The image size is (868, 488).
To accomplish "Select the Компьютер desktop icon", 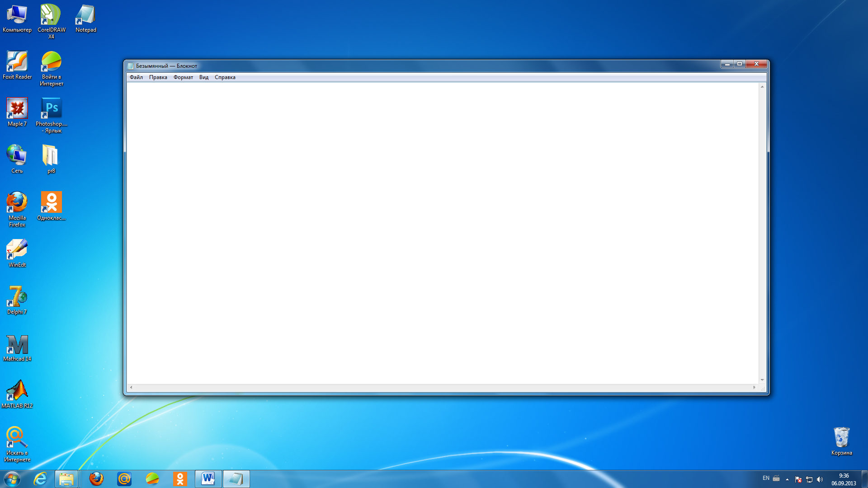I will tap(17, 19).
